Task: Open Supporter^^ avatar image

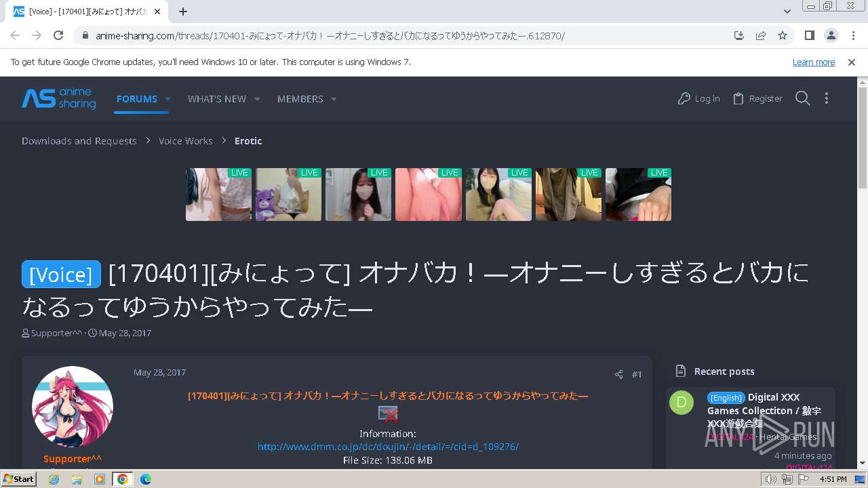Action: coord(73,407)
